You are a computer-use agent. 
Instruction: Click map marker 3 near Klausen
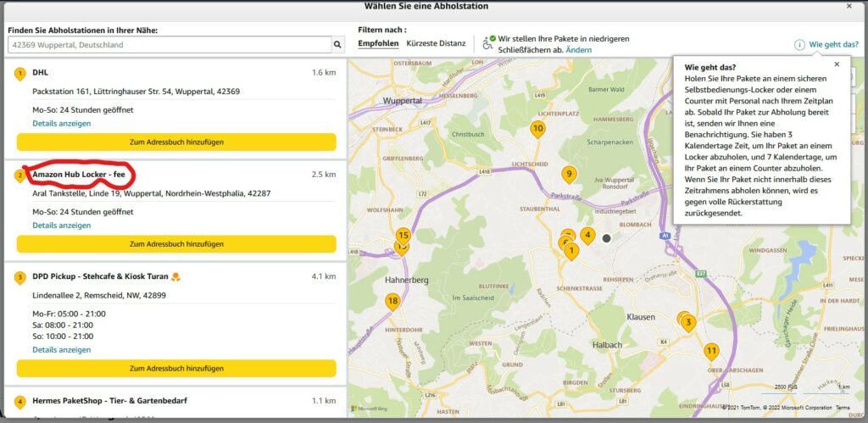[688, 323]
